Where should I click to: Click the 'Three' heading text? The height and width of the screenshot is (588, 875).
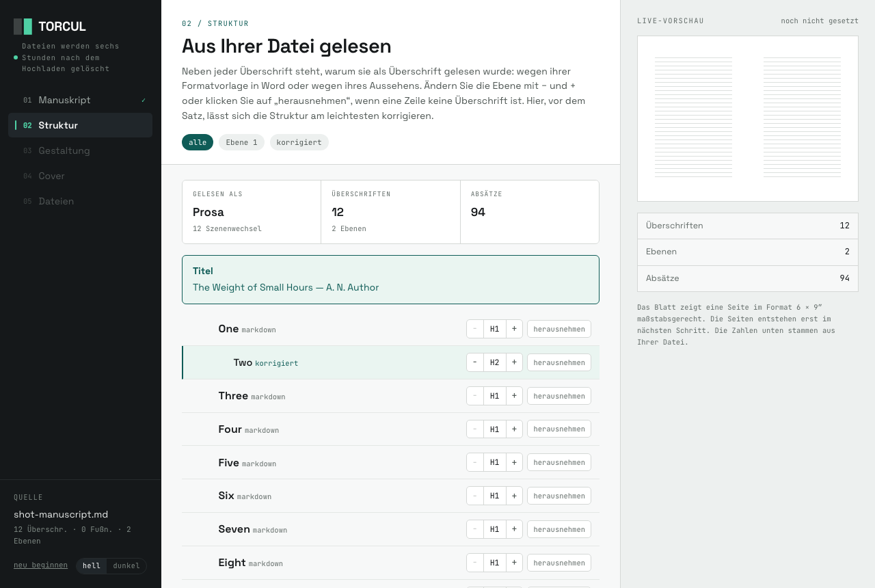233,396
